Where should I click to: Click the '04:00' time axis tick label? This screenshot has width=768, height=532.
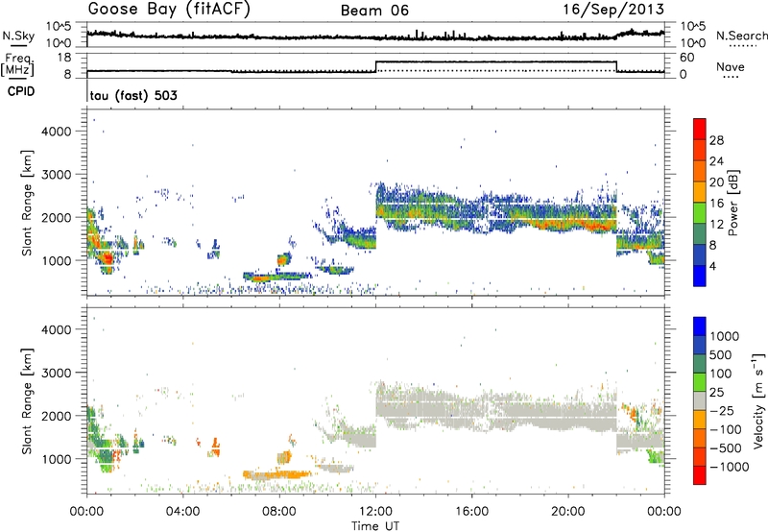pyautogui.click(x=182, y=512)
